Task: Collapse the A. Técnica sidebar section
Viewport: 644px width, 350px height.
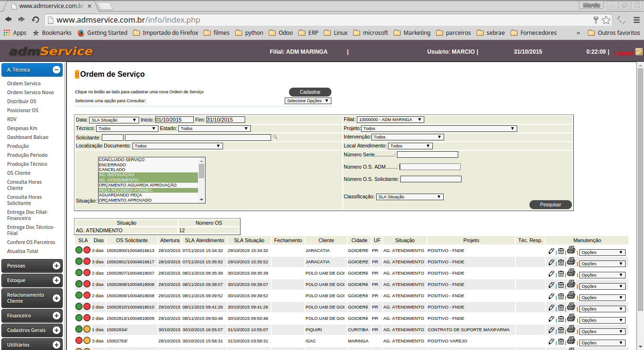Action: (56, 70)
